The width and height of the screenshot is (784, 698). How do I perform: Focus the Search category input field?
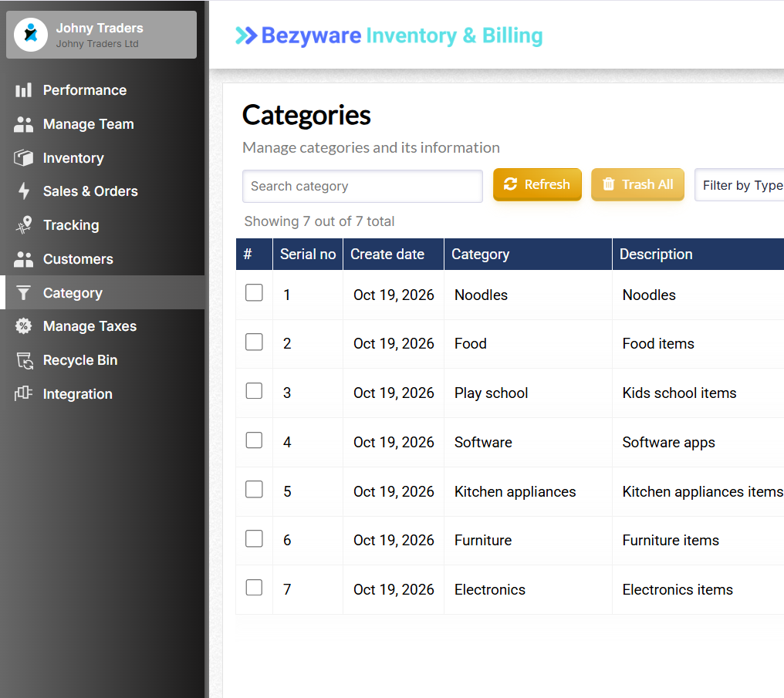coord(363,187)
